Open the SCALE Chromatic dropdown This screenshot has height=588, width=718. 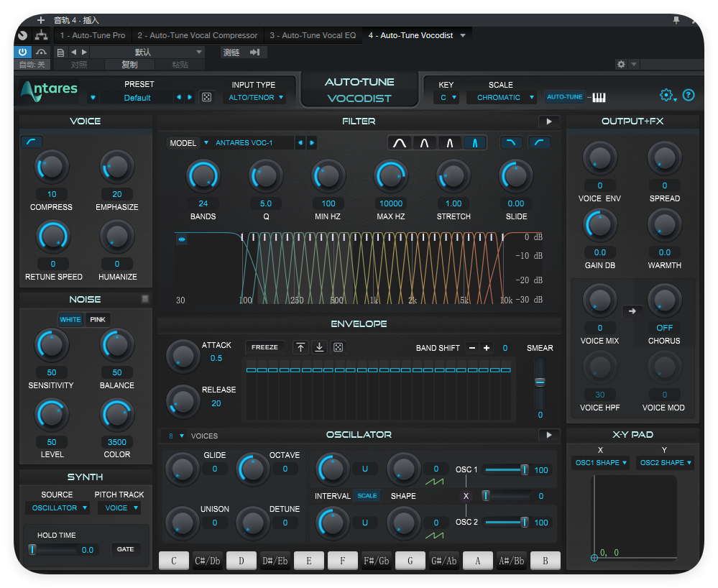tap(502, 98)
